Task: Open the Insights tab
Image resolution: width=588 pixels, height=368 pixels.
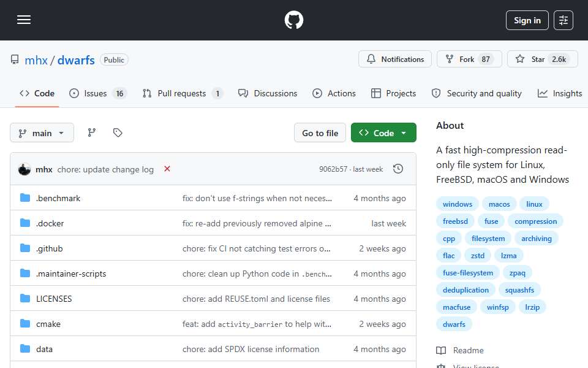Action: pyautogui.click(x=559, y=93)
